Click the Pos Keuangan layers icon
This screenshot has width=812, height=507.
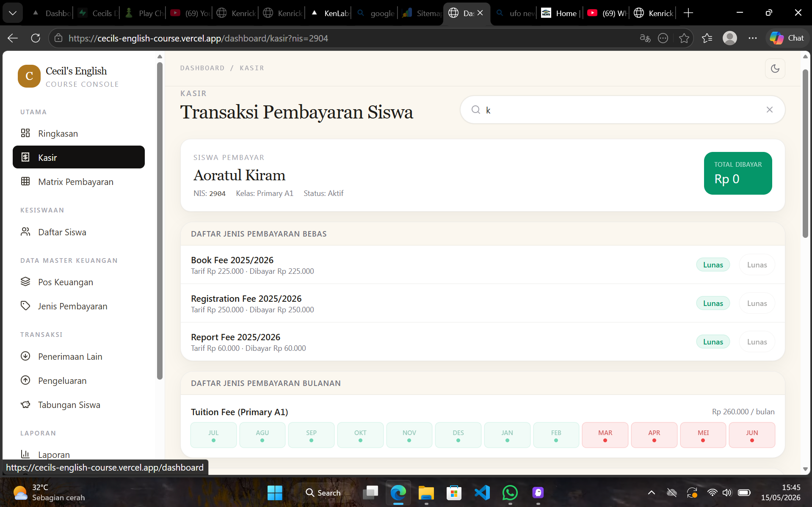25,281
